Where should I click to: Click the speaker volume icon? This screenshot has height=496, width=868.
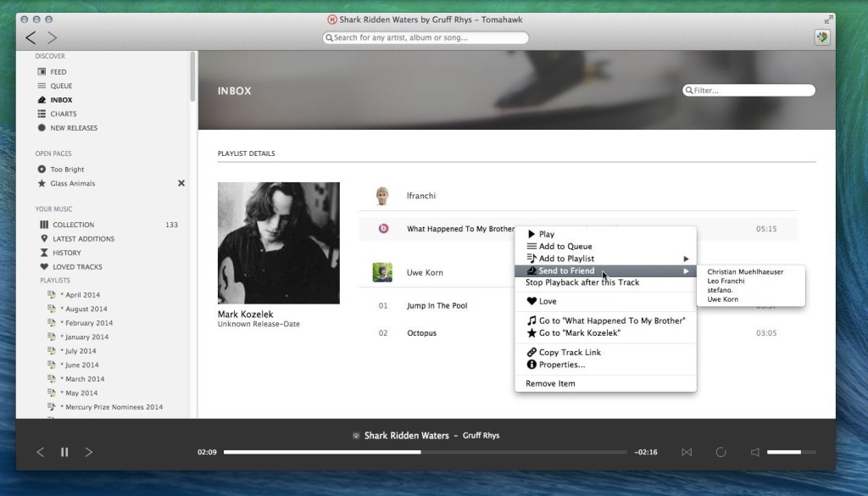point(754,452)
